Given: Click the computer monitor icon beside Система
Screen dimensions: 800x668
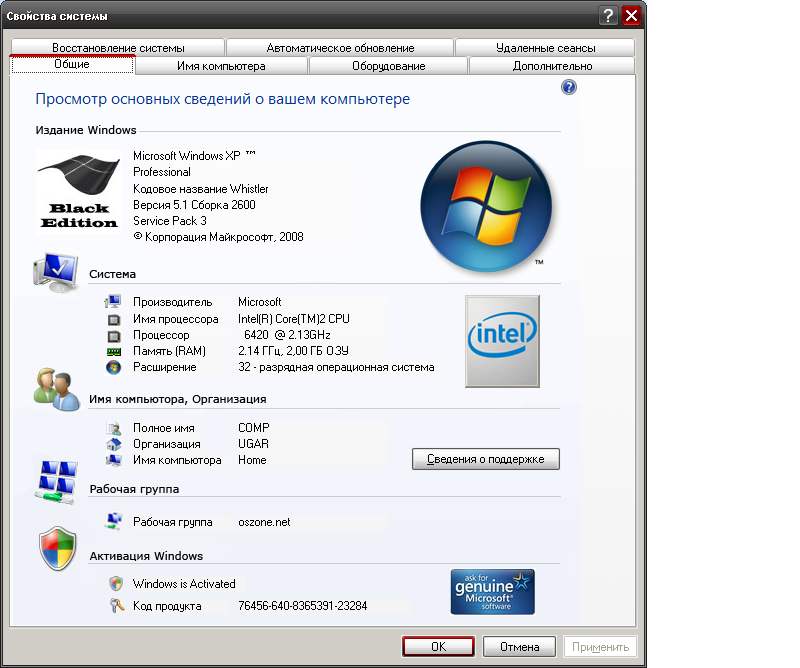Looking at the screenshot, I should coord(56,272).
